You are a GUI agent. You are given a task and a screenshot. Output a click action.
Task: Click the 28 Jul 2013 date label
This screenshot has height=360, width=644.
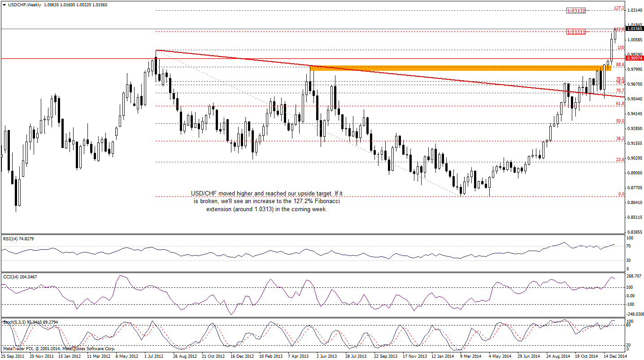pos(356,356)
